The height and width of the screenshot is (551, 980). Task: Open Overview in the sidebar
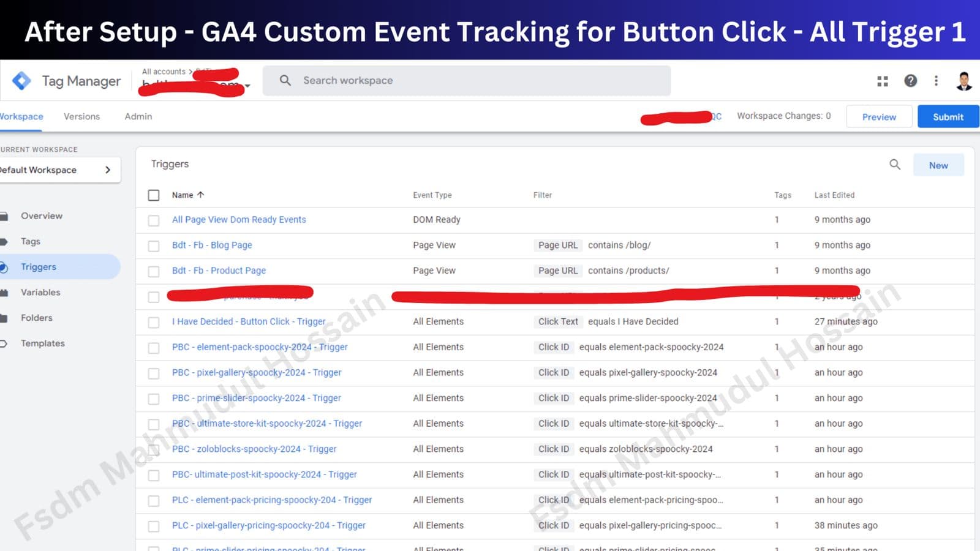pyautogui.click(x=42, y=216)
